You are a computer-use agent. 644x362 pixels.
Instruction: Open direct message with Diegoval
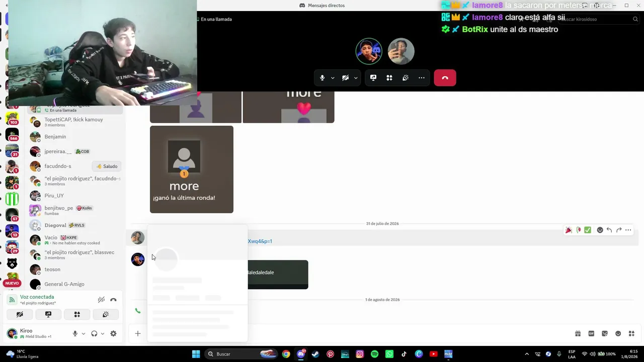coord(75,225)
